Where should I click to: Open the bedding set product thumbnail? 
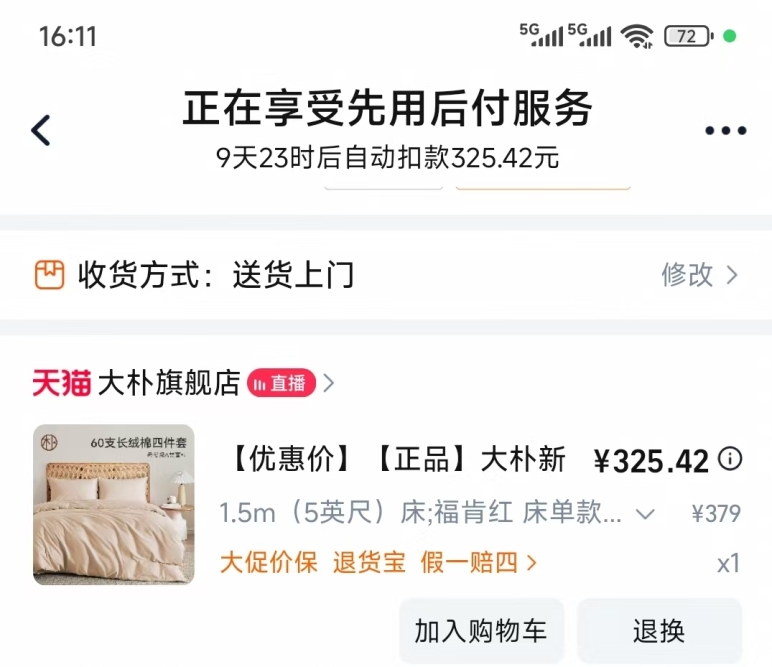tap(114, 505)
